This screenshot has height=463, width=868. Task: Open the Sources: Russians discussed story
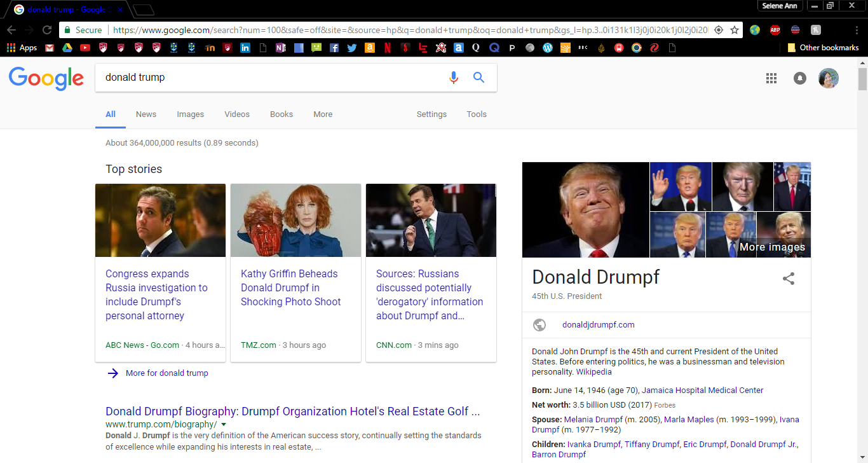pyautogui.click(x=430, y=295)
